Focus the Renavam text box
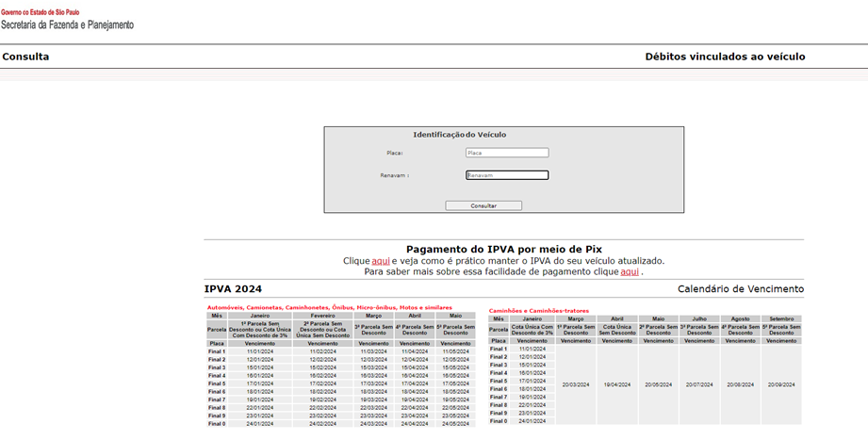 pyautogui.click(x=507, y=174)
